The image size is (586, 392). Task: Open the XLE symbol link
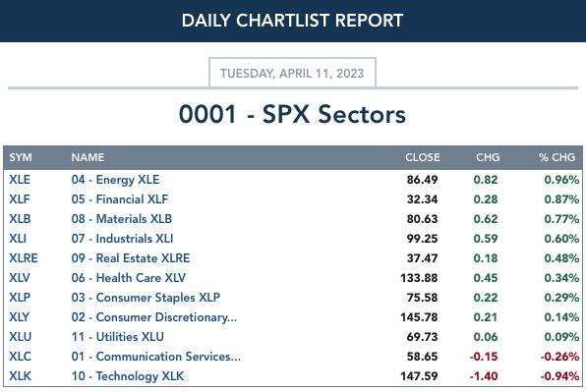pos(20,180)
